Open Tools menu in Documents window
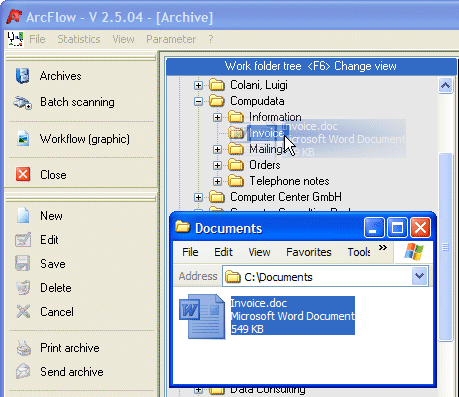The image size is (459, 397). 359,252
